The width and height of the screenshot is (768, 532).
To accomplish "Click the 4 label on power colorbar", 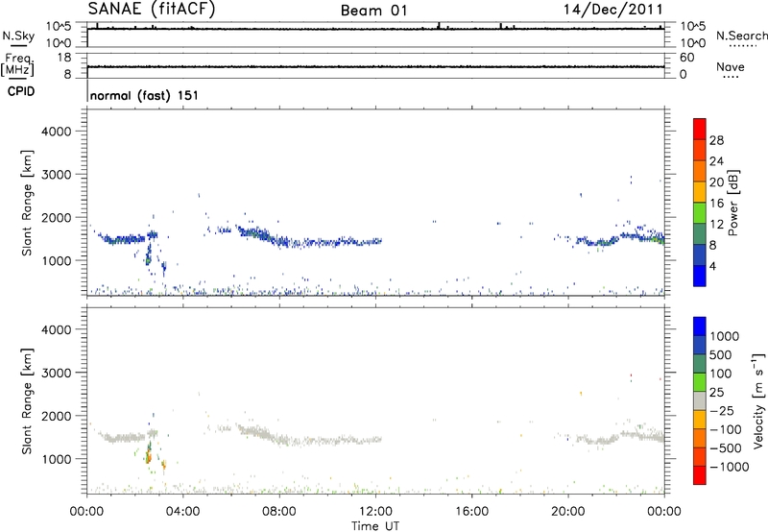I will [712, 266].
